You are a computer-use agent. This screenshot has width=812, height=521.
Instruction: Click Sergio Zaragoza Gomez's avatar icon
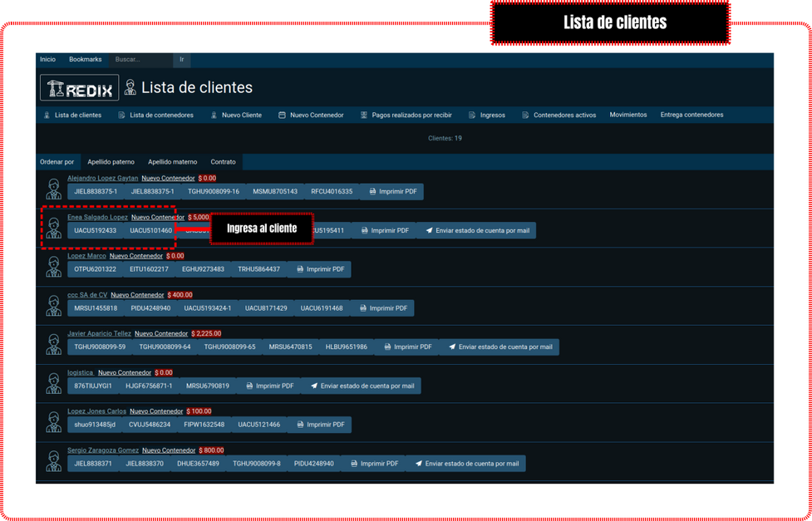(x=54, y=460)
